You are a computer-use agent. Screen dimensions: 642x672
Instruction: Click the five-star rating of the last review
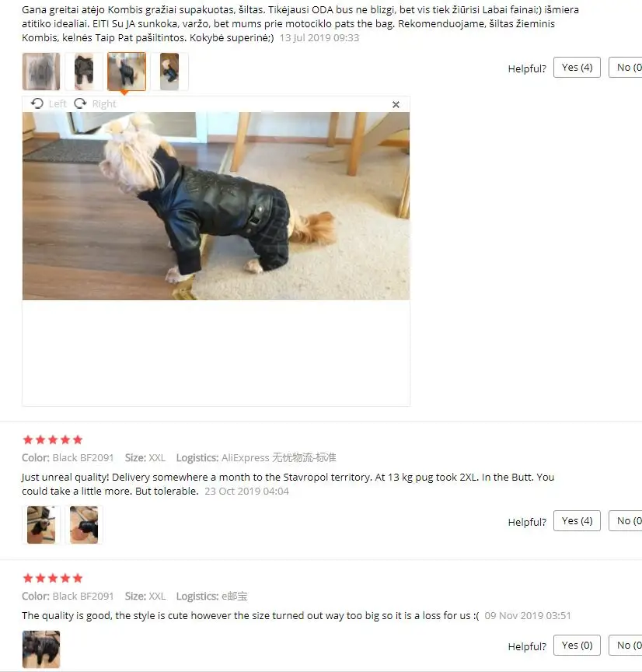pos(53,578)
